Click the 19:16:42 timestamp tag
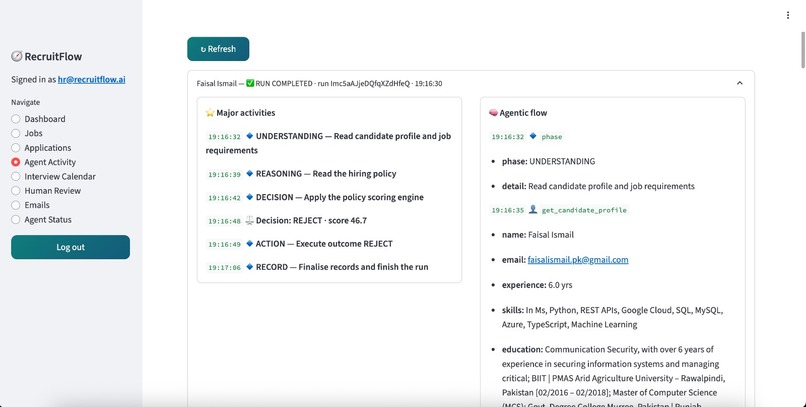This screenshot has height=407, width=806. point(224,197)
